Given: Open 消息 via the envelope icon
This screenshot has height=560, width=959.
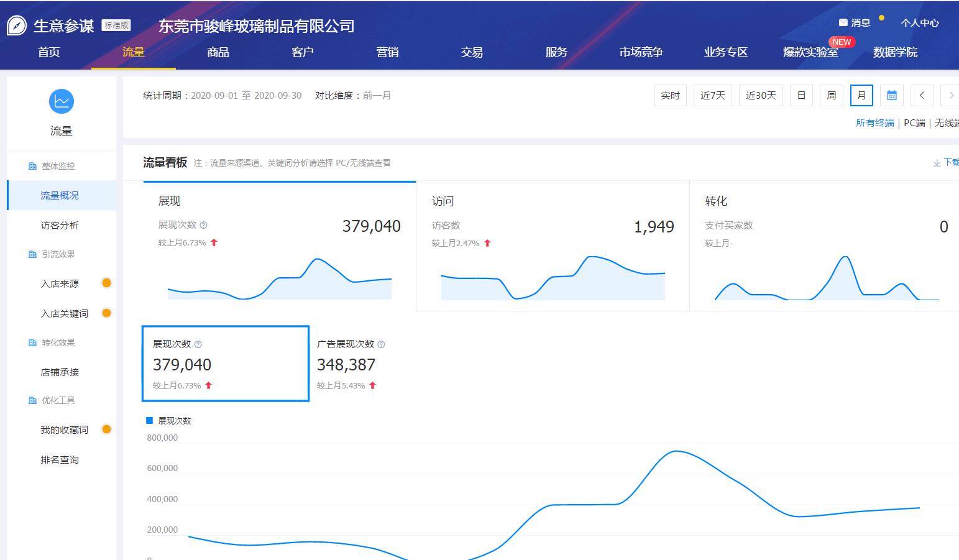Looking at the screenshot, I should click(842, 22).
